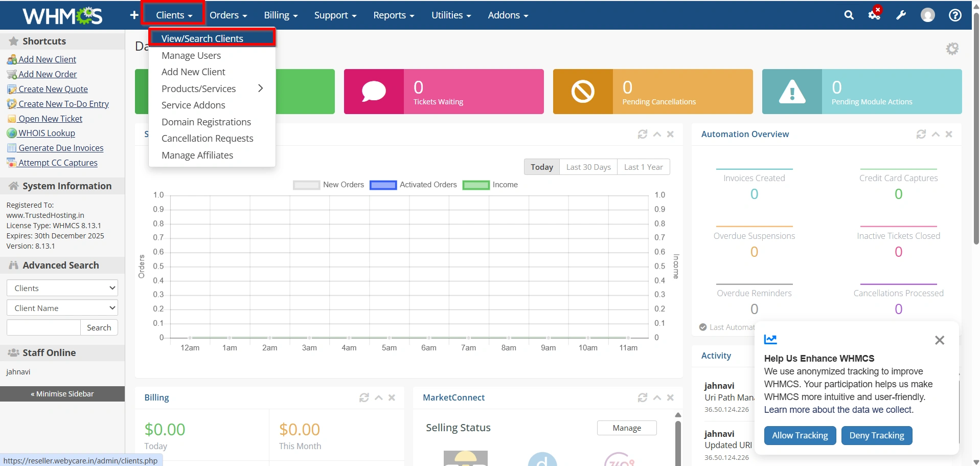The height and width of the screenshot is (466, 980).
Task: Switch chart to Last 1 Year
Action: coord(643,167)
